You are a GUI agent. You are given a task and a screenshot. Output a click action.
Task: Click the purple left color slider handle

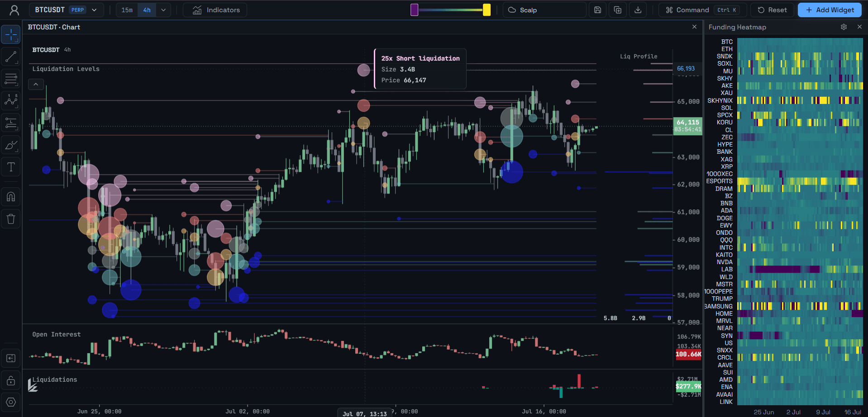click(x=414, y=10)
